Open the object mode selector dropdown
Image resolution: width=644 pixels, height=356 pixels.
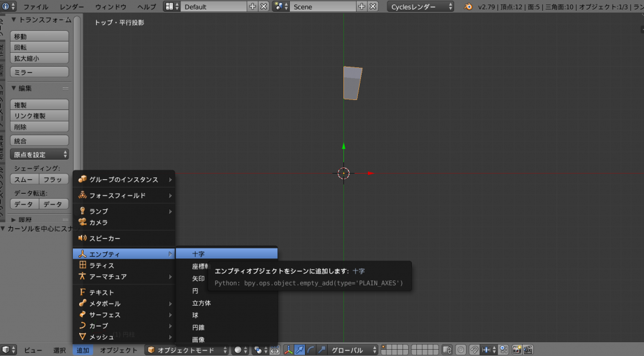pos(186,350)
